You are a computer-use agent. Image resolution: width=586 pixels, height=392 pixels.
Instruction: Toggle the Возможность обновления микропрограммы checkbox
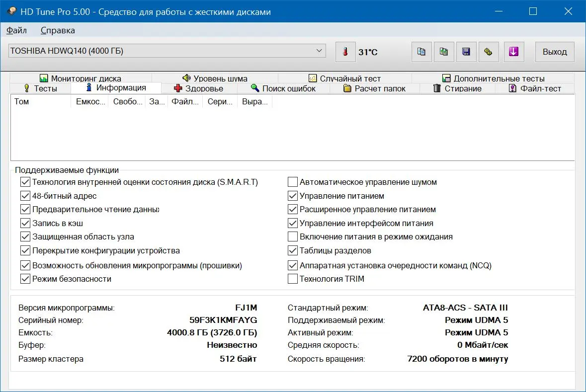(x=25, y=265)
